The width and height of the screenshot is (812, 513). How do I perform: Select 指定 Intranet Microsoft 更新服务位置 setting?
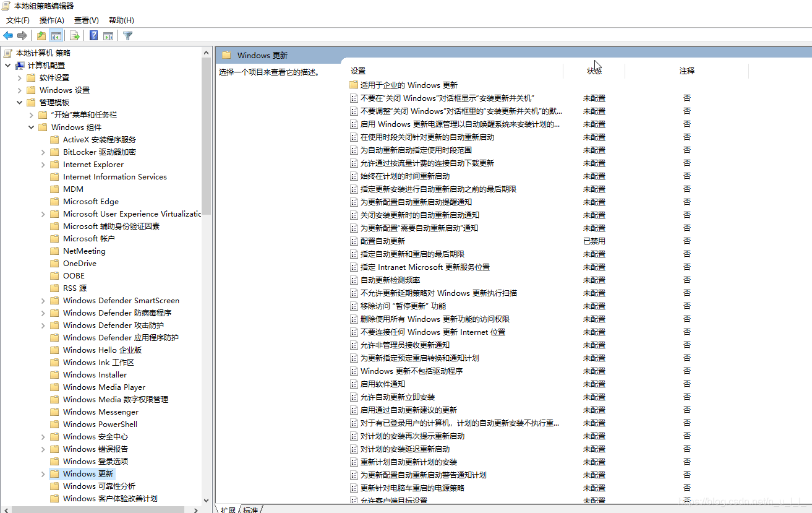425,267
